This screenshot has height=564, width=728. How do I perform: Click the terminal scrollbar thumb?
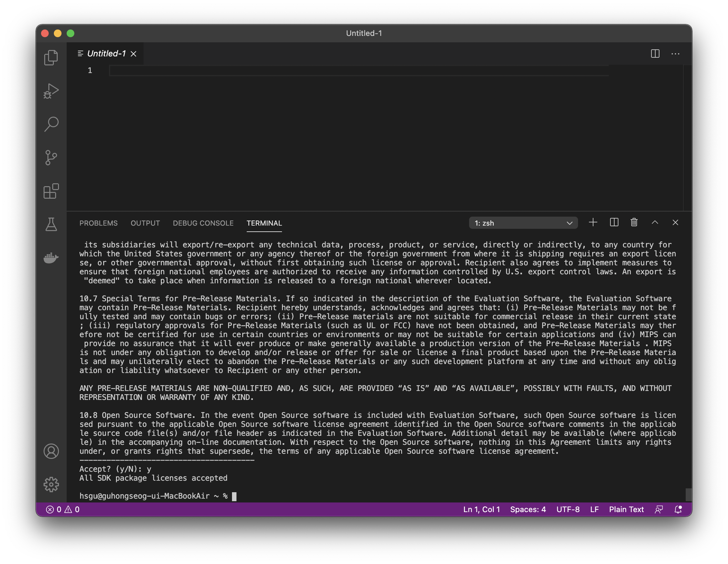(688, 494)
